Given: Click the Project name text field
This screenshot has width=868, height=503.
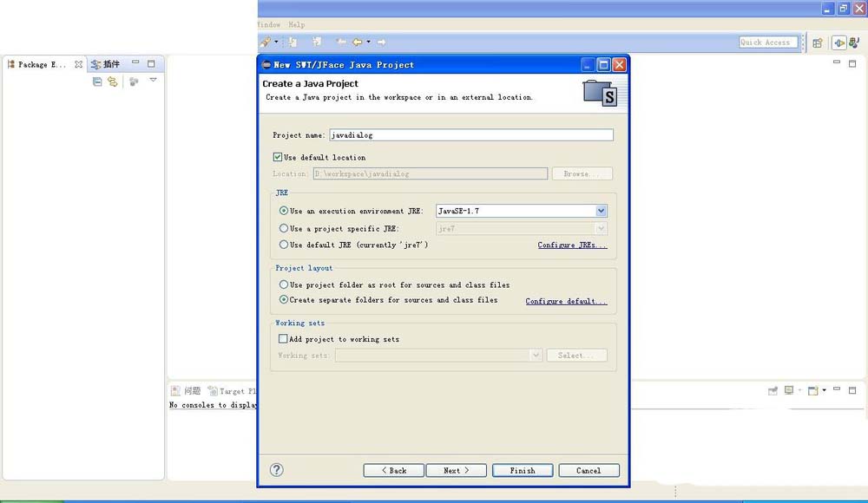Looking at the screenshot, I should [x=470, y=135].
